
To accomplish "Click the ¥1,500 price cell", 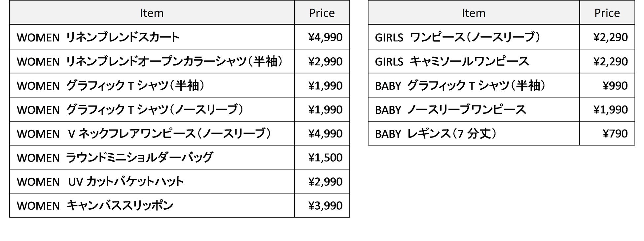I will point(325,158).
